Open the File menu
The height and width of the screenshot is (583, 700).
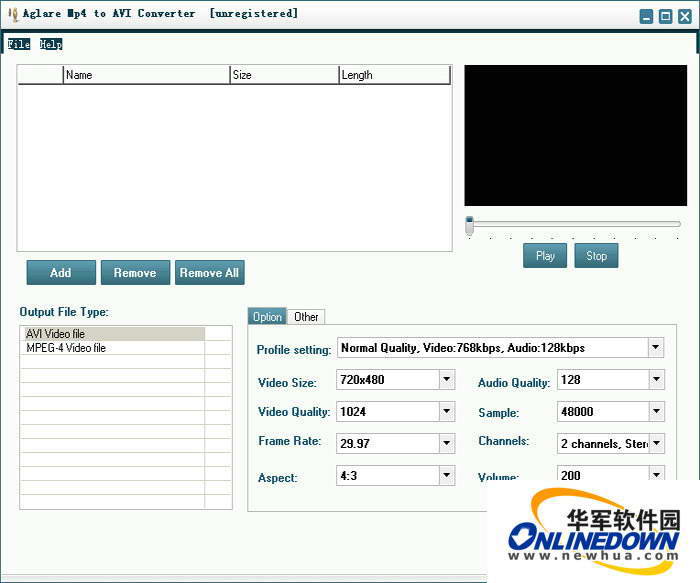click(19, 44)
